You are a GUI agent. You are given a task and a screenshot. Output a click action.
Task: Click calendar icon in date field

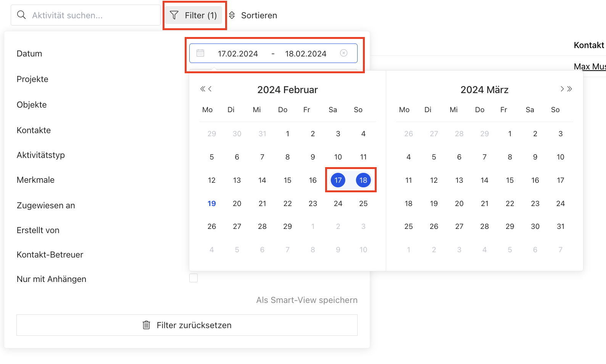click(x=200, y=53)
